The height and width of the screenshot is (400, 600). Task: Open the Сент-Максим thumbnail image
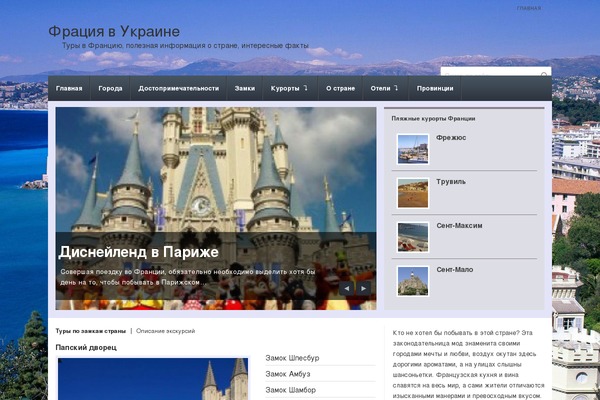point(413,237)
